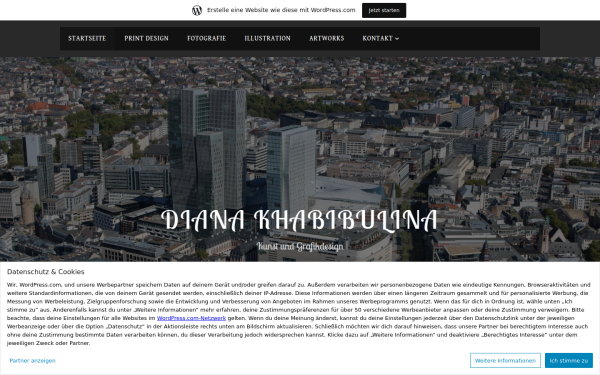Click the twin skyscraper in header photo
The height and width of the screenshot is (375, 600).
coord(207,149)
